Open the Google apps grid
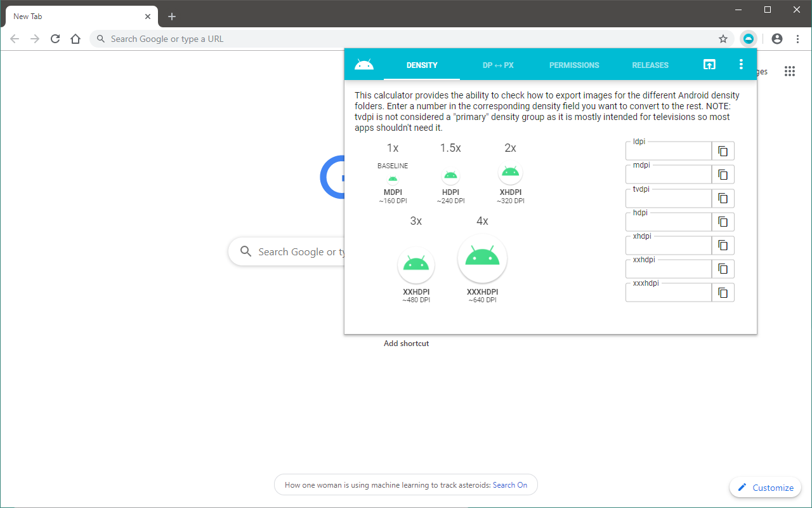The height and width of the screenshot is (508, 812). 790,71
